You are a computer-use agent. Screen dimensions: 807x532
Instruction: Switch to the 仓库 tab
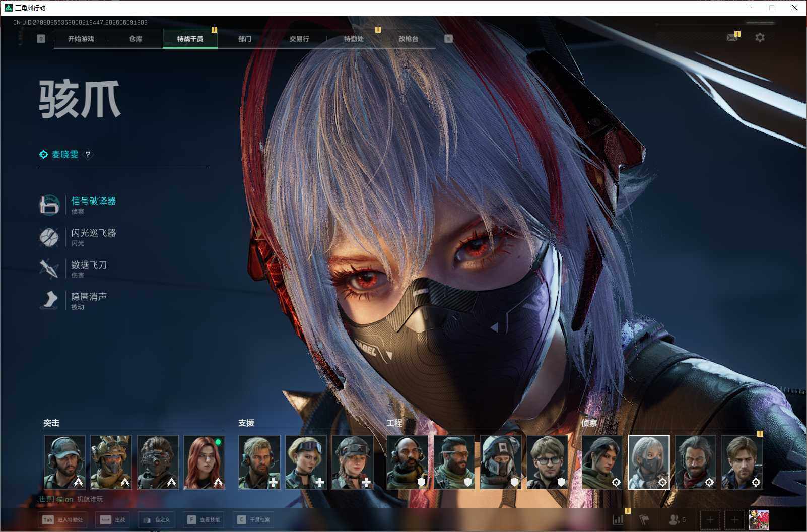(136, 39)
